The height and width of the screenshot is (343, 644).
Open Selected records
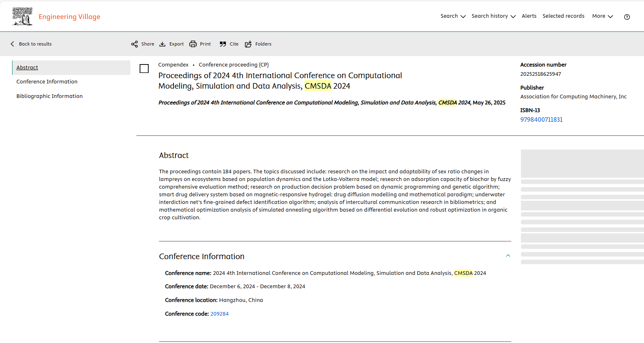(x=563, y=16)
